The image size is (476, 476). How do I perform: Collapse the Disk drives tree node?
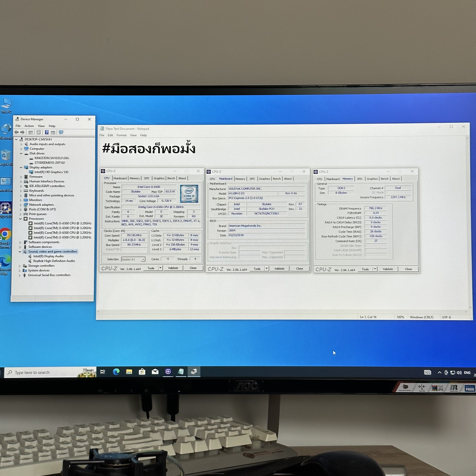[21, 153]
